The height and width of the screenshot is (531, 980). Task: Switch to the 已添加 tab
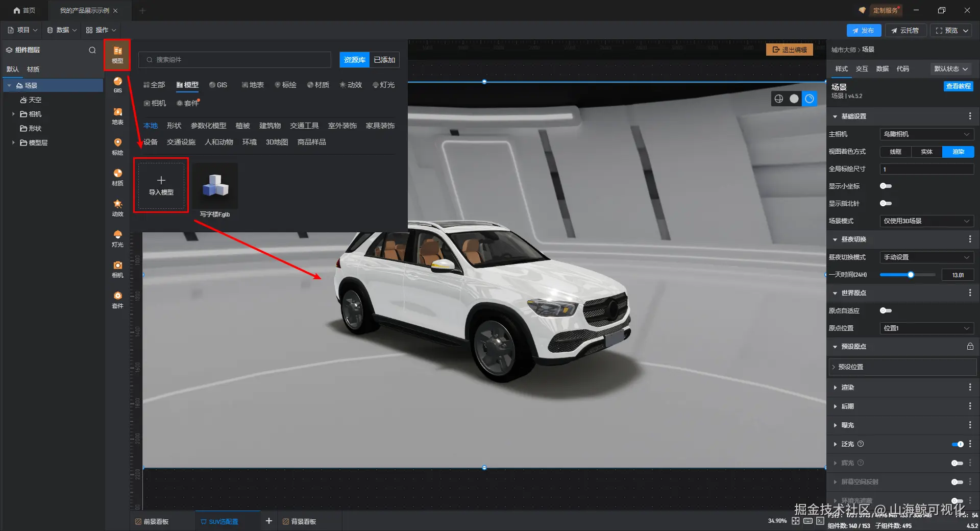[x=384, y=60]
